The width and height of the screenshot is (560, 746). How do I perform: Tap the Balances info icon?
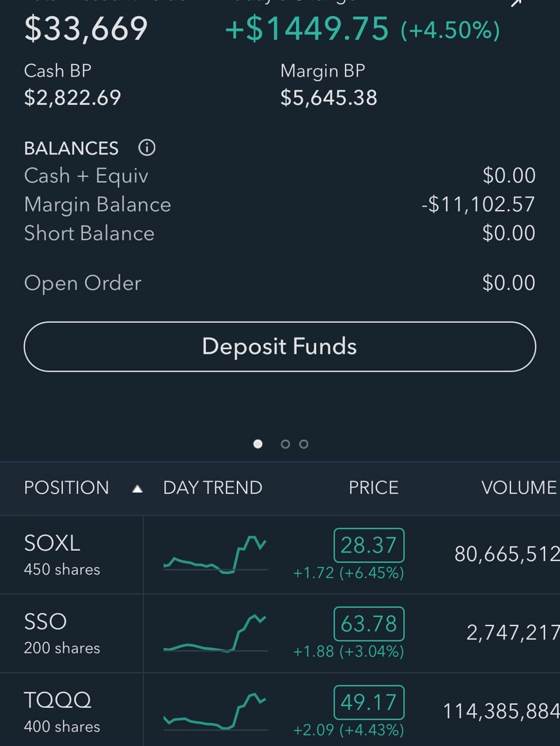pos(147,148)
